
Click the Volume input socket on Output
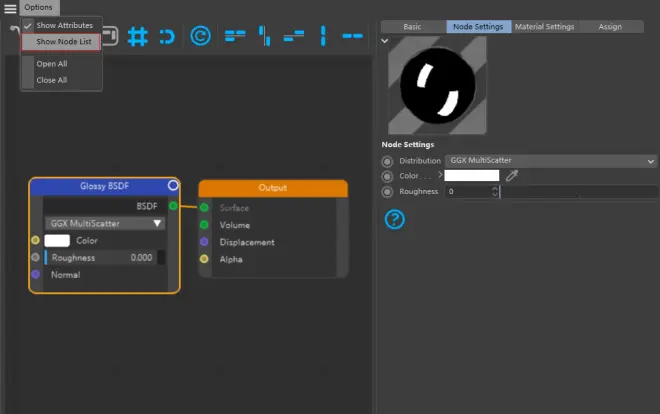click(x=204, y=225)
